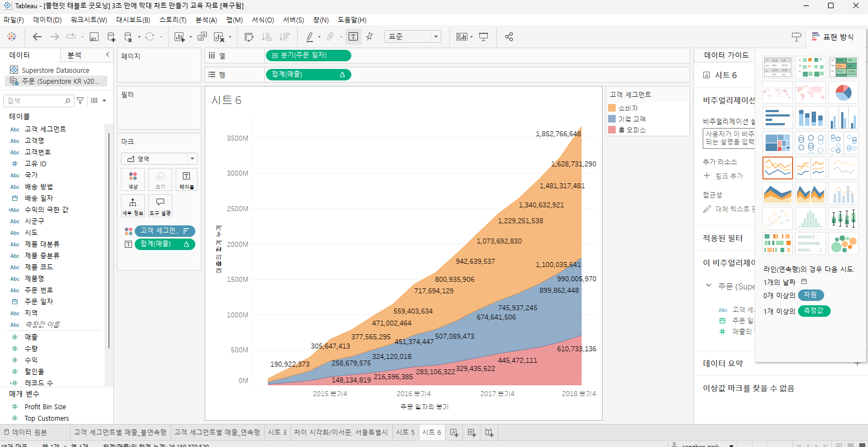Viewport: 868px width, 447px height.
Task: Open the 데이터 원본 tab
Action: coord(25,432)
